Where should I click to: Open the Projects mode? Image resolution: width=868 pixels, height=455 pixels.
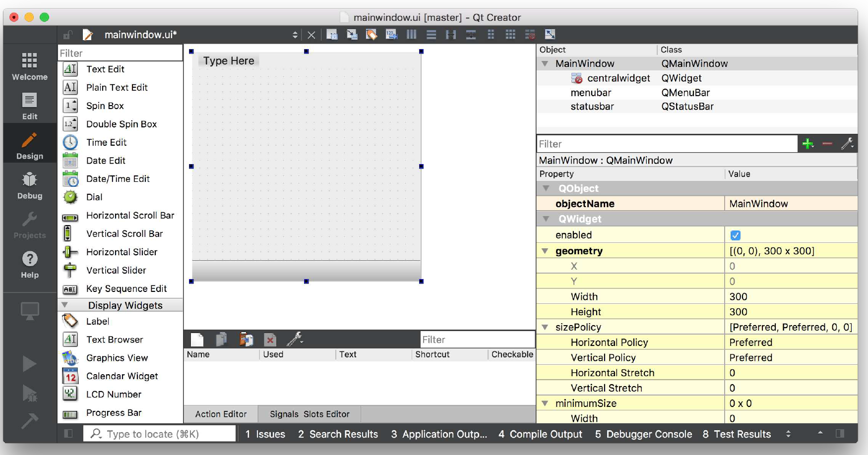(30, 225)
